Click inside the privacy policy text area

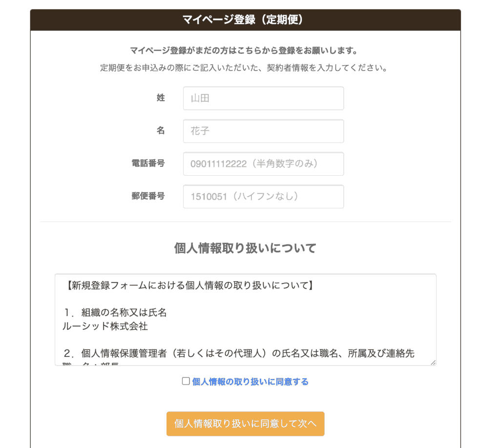[245, 319]
